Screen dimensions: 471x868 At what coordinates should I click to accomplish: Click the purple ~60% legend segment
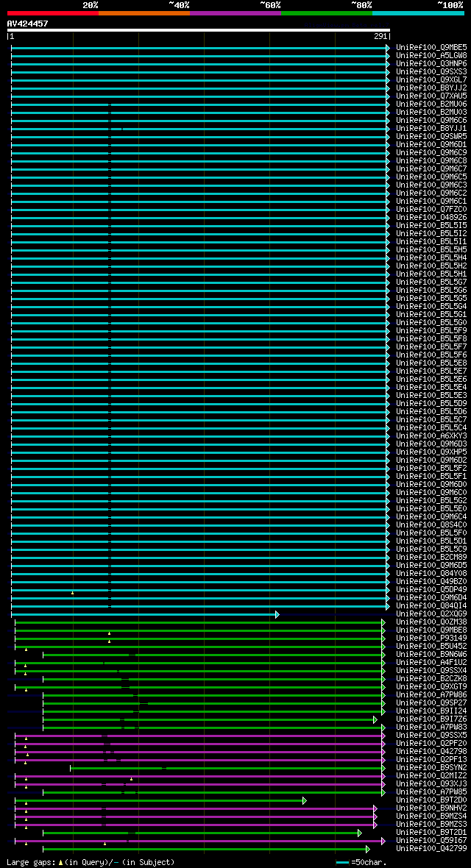click(x=235, y=13)
